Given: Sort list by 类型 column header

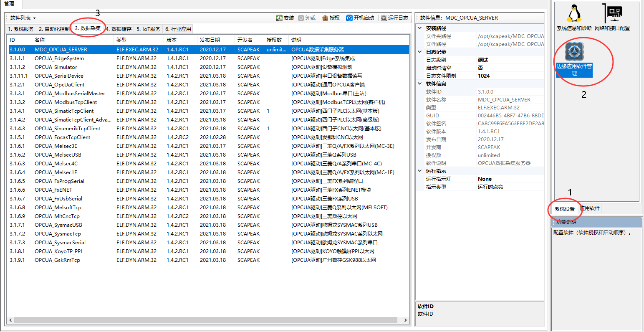Looking at the screenshot, I should click(x=139, y=40).
